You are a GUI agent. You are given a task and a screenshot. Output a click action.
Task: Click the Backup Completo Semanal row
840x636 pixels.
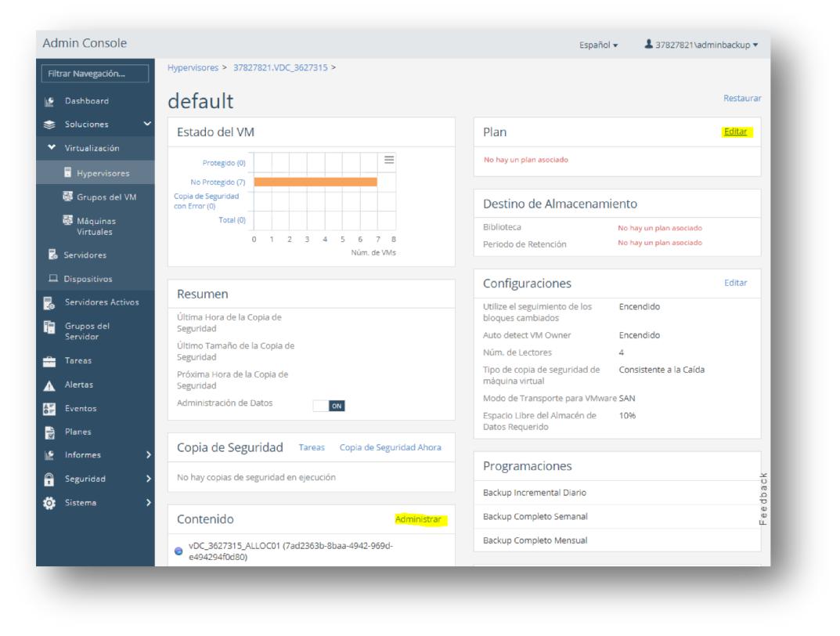(x=617, y=516)
